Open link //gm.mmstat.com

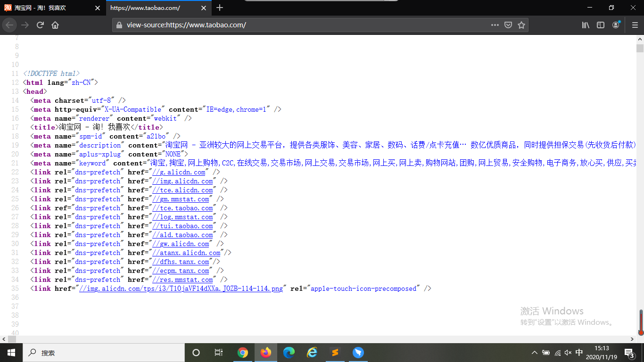tap(181, 199)
